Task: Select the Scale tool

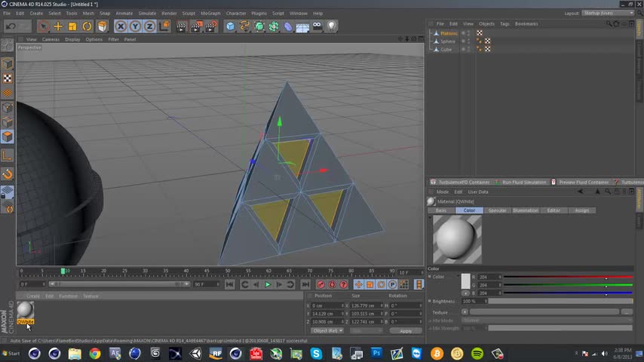Action: point(72,26)
